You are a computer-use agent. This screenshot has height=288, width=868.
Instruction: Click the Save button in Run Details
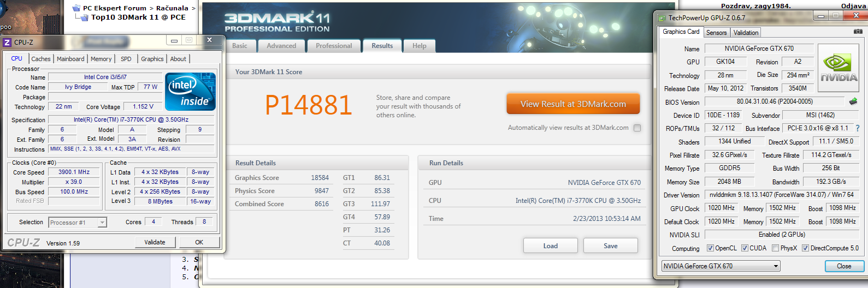[x=610, y=246]
